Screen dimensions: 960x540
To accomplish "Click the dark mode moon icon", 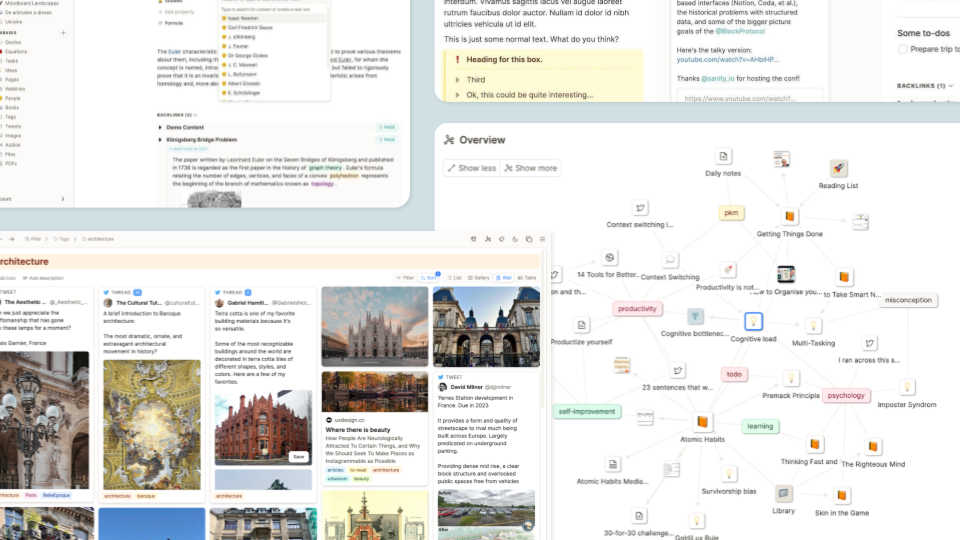I will tap(515, 239).
